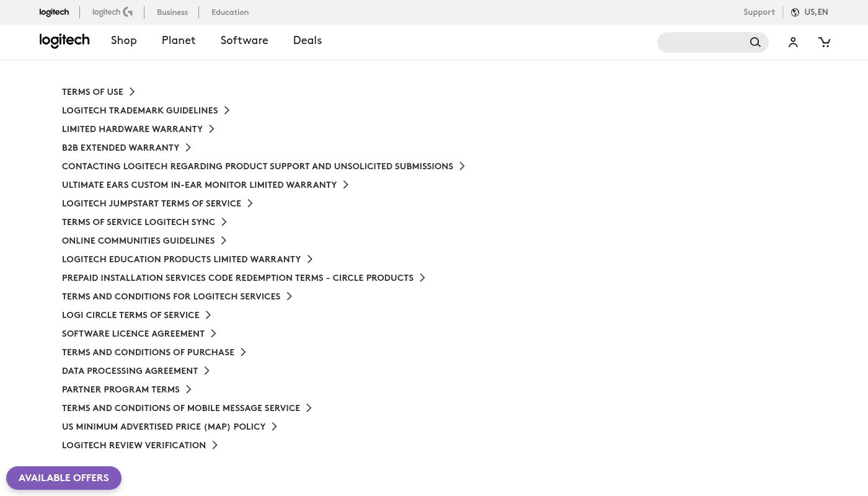Click the globe region selector icon
Screen dimensions: 868x496
point(795,12)
